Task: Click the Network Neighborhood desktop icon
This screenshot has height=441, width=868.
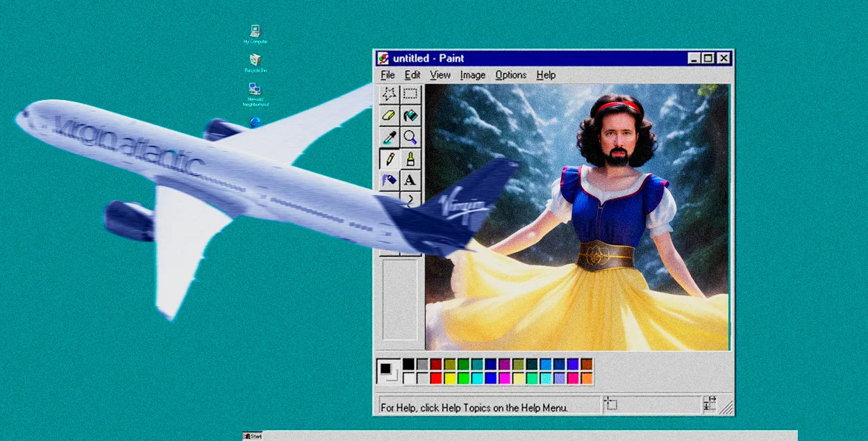Action: (255, 94)
